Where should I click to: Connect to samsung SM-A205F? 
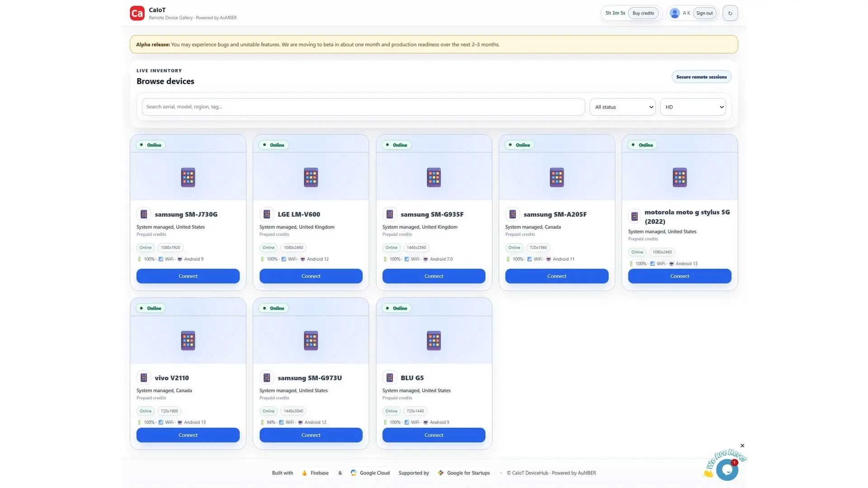point(557,276)
